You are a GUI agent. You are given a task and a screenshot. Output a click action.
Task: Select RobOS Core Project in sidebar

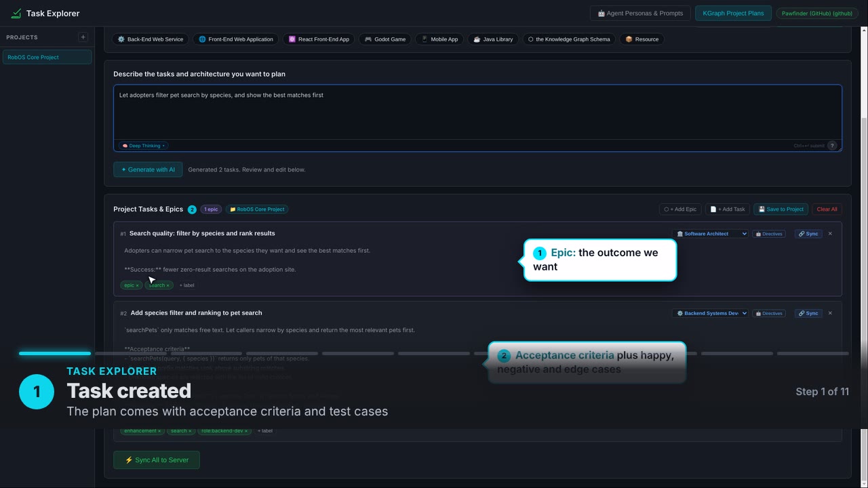click(x=47, y=57)
